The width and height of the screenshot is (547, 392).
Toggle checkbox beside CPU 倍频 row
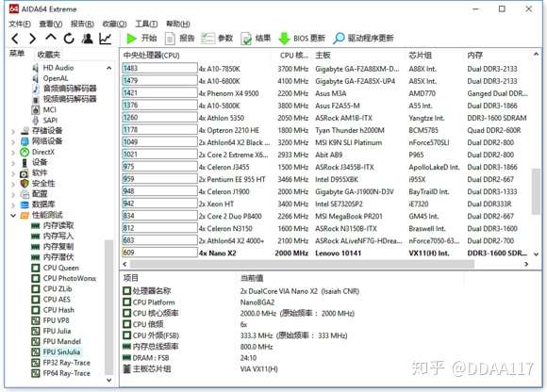point(127,324)
